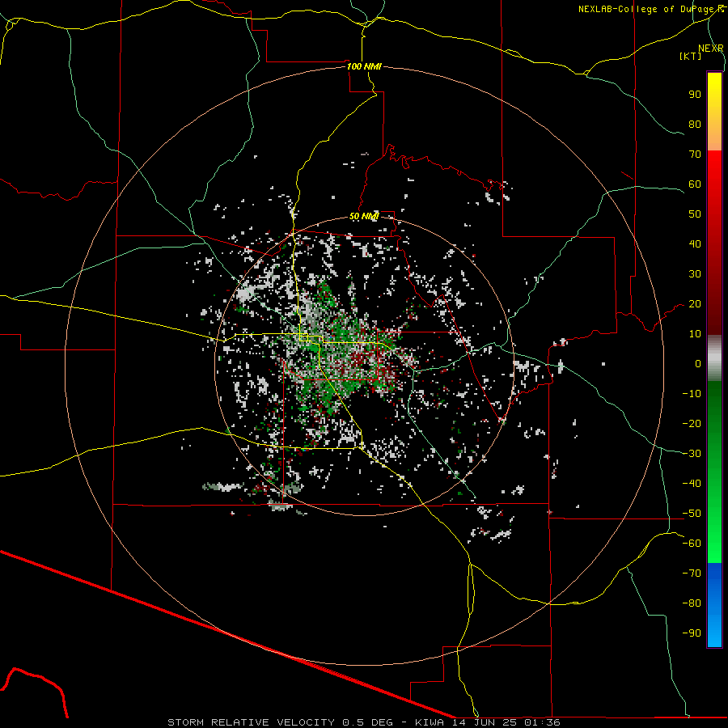Click the gray zero-velocity segment of the color bar
This screenshot has width=728, height=728.
tap(714, 358)
